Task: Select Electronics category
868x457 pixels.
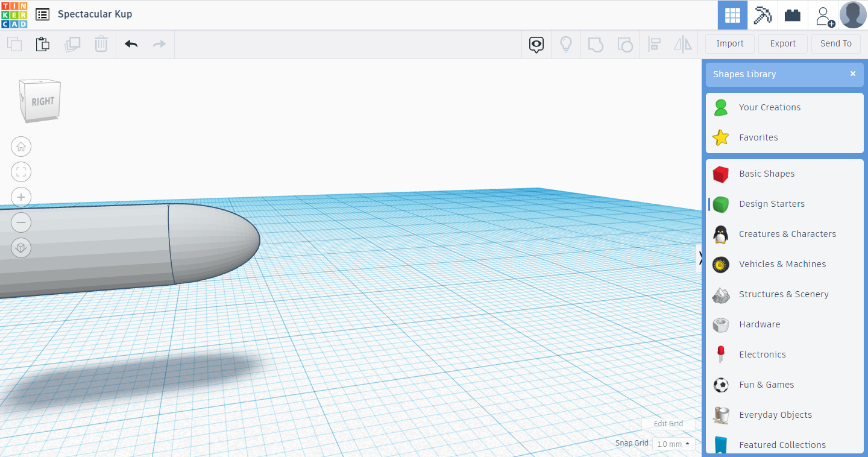Action: click(785, 355)
